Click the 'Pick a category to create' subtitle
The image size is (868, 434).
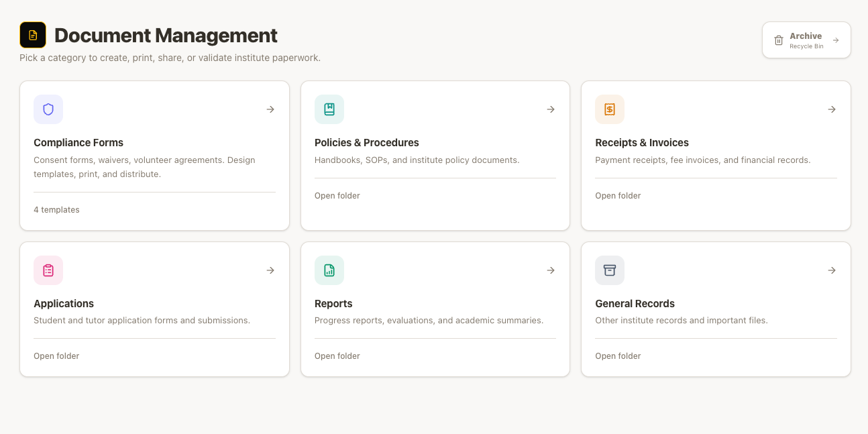click(x=170, y=58)
